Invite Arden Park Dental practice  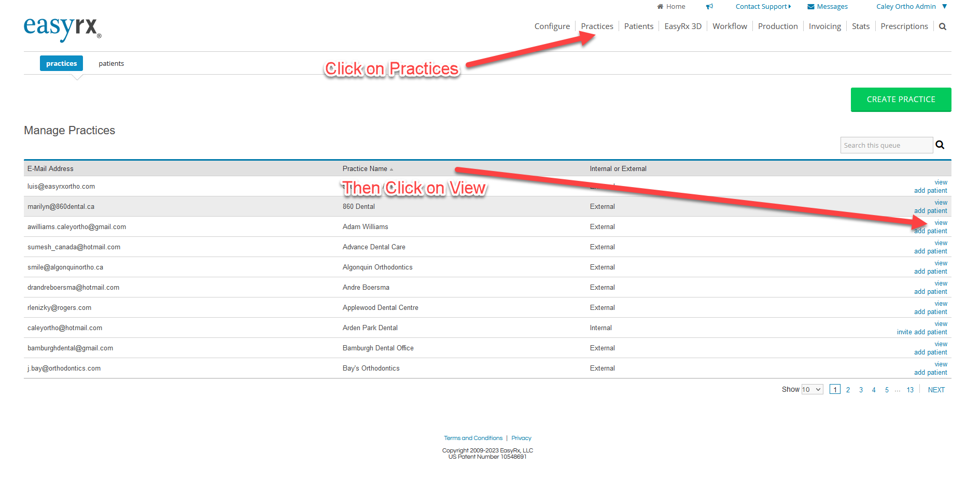(904, 332)
